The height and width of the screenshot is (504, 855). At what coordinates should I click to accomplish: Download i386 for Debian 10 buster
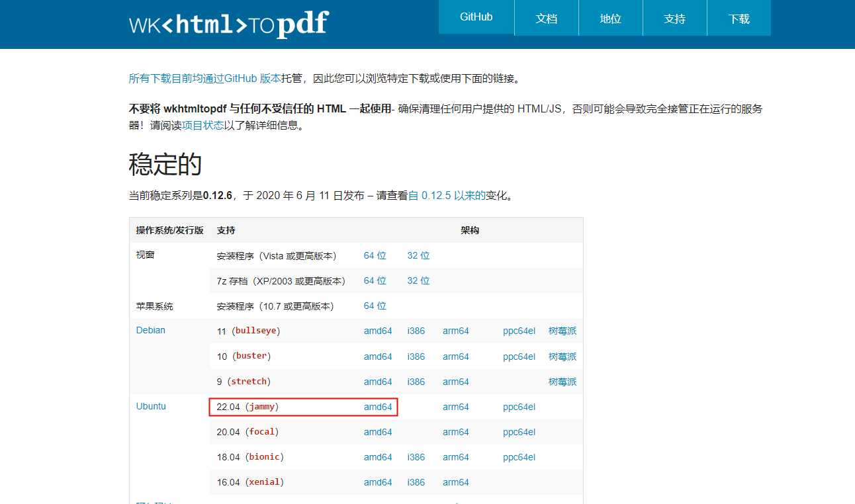click(x=416, y=357)
